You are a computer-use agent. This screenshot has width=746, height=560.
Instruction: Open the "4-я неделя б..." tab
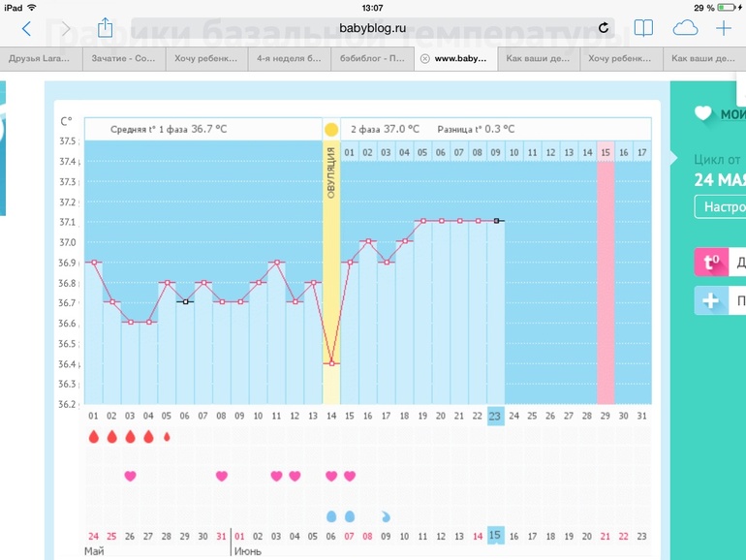[x=289, y=58]
